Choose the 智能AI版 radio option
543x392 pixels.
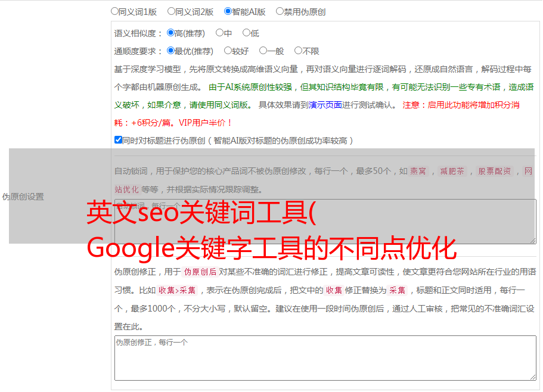tap(228, 11)
